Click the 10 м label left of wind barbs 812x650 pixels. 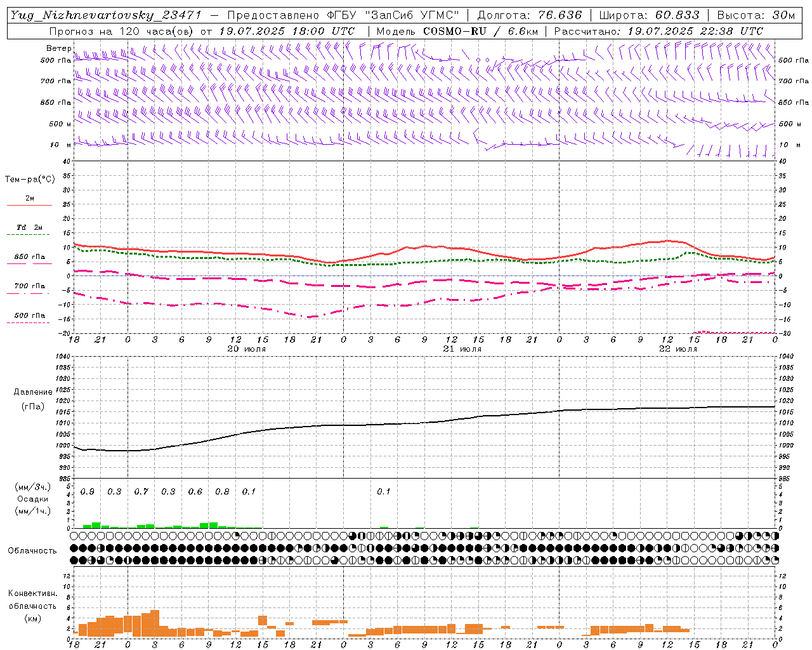click(60, 145)
